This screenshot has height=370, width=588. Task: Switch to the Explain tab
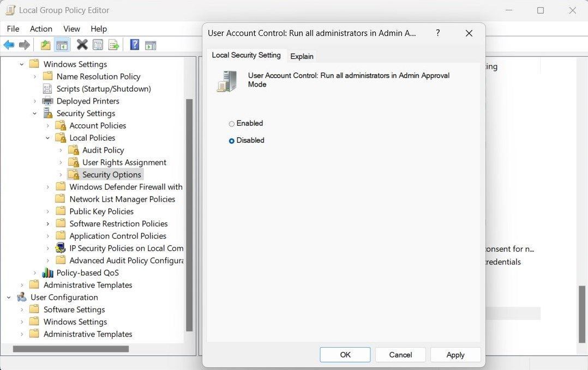302,56
